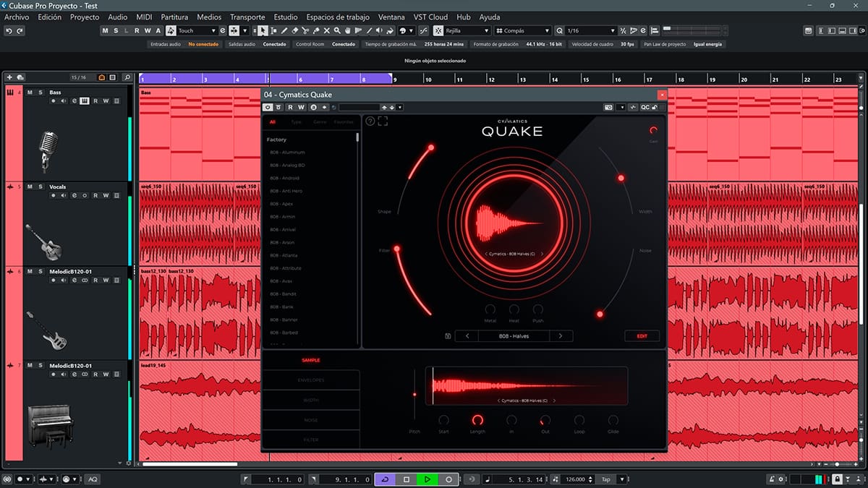
Task: Go to next Quake preset arrow
Action: coord(561,336)
